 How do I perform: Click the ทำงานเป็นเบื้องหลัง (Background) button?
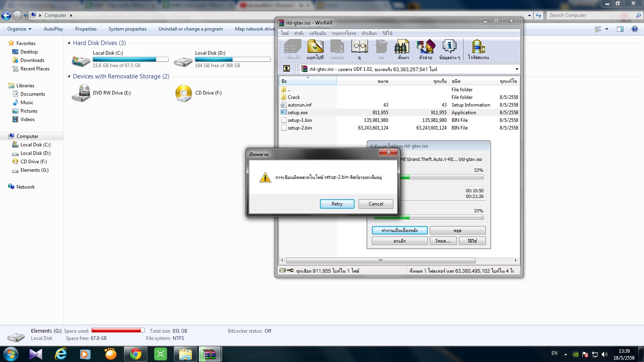[x=400, y=230]
